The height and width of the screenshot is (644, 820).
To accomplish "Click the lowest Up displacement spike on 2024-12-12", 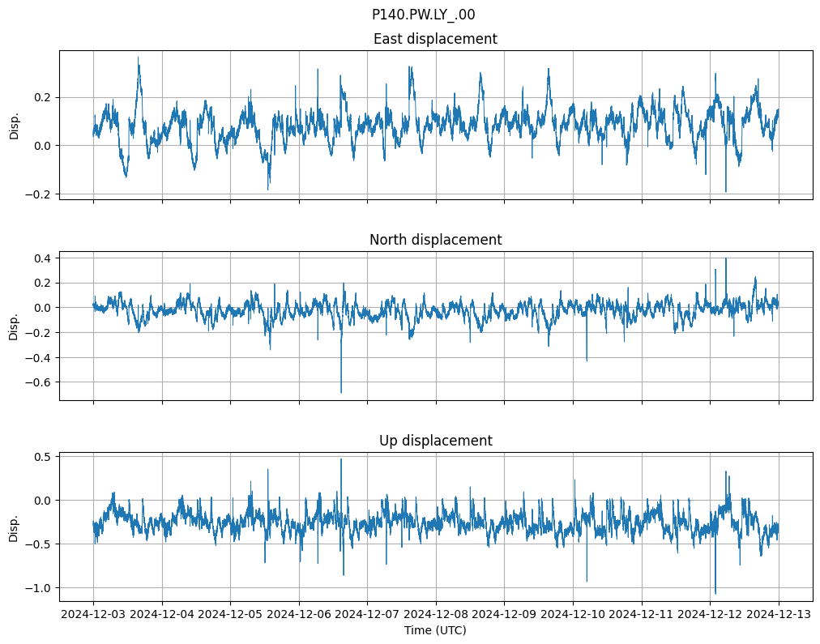I will click(x=715, y=592).
